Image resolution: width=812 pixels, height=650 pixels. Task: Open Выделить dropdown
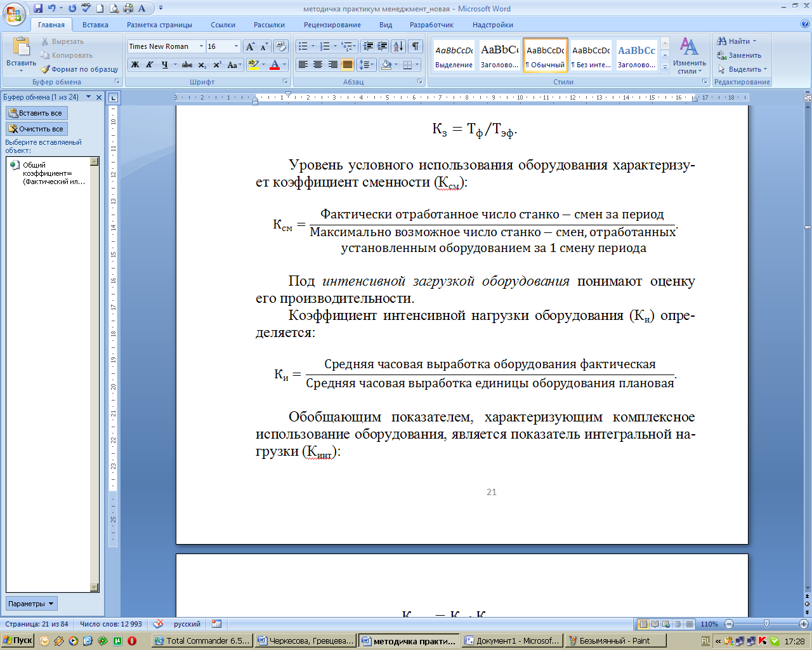742,69
